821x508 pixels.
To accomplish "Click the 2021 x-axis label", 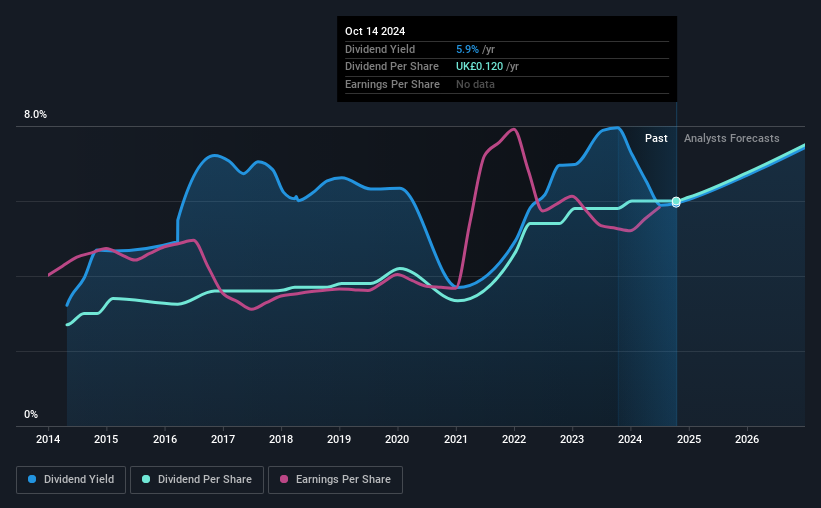I will [x=456, y=439].
